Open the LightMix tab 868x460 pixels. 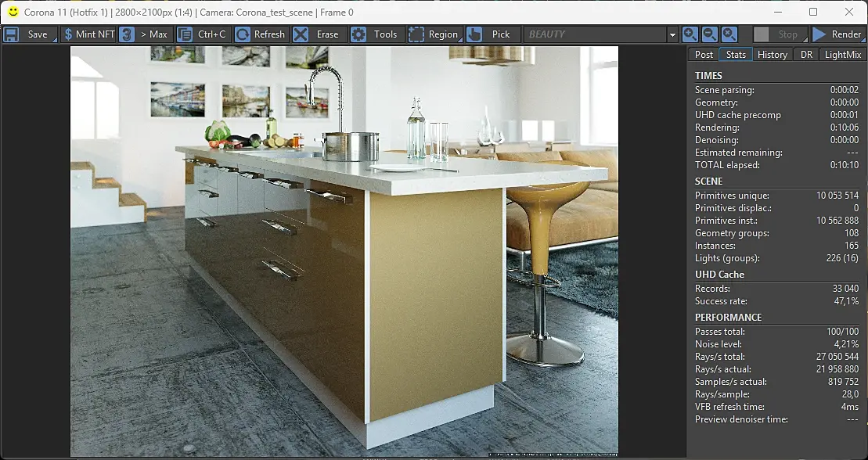[842, 54]
